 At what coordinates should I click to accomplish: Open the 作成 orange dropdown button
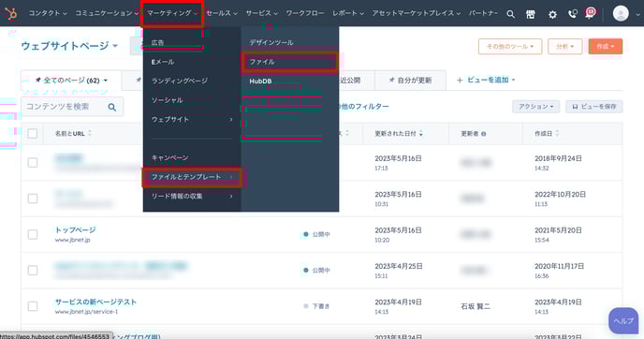606,47
